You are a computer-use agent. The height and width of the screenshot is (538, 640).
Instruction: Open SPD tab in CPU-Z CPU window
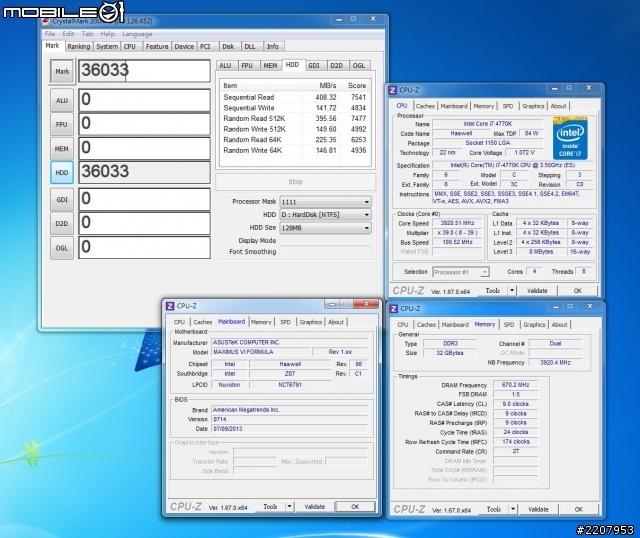[508, 106]
